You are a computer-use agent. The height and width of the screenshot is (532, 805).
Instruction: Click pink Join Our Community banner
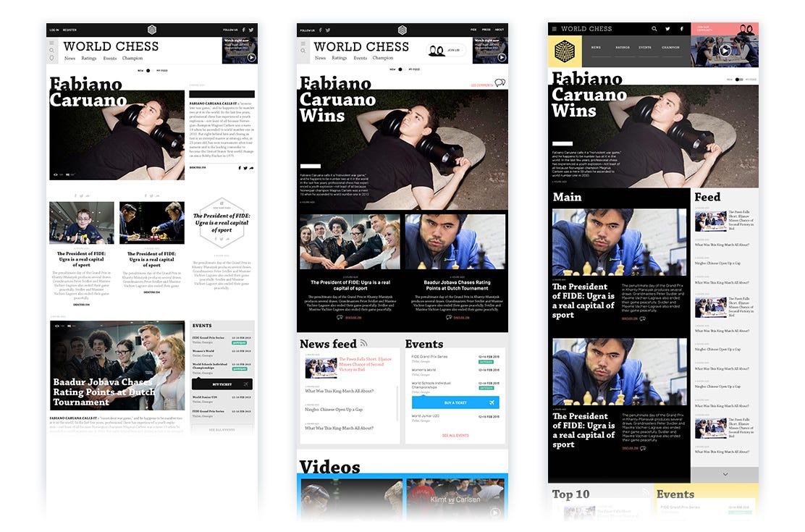(725, 29)
